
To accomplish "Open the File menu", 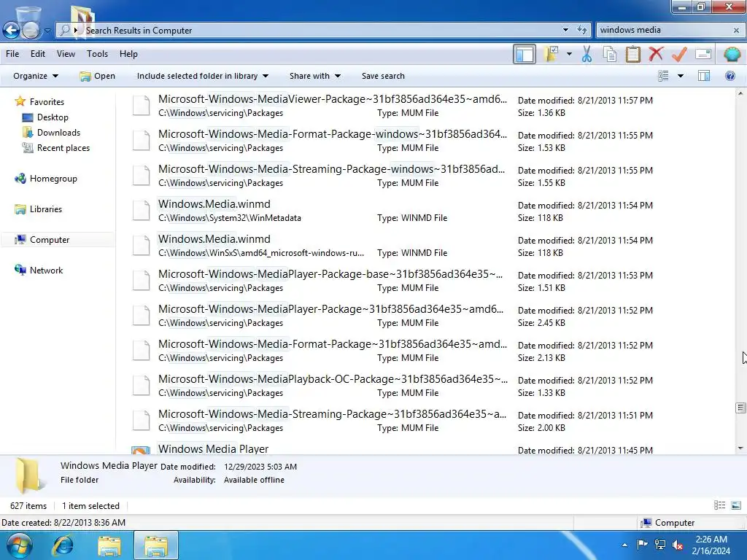I will pyautogui.click(x=12, y=54).
